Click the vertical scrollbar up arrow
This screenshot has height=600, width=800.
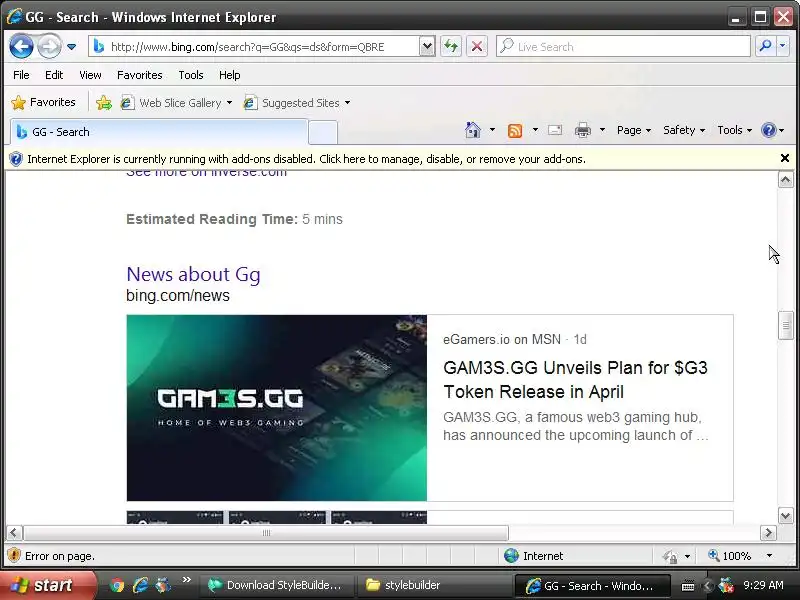click(x=785, y=180)
